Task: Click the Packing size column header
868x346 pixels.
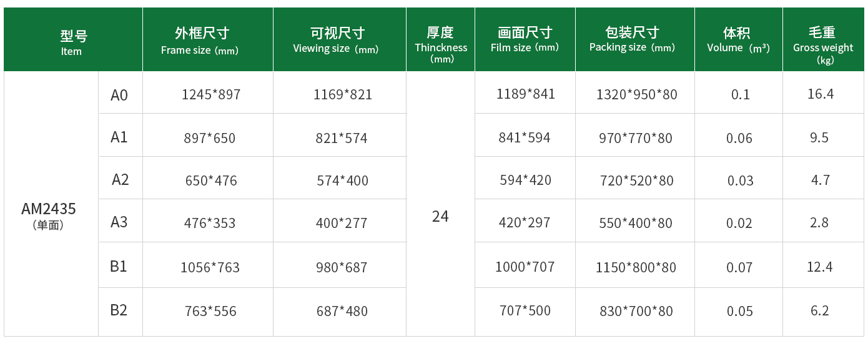Action: 635,39
